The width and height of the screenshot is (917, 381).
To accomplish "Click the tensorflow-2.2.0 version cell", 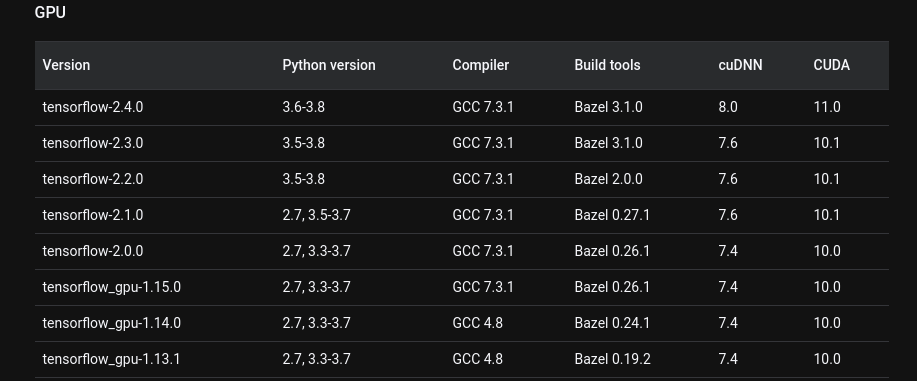I will tap(93, 179).
